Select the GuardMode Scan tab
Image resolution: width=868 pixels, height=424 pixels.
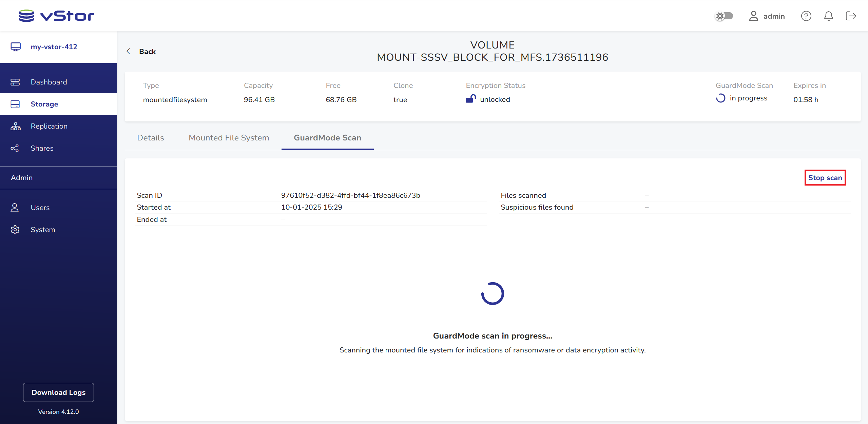(x=327, y=138)
